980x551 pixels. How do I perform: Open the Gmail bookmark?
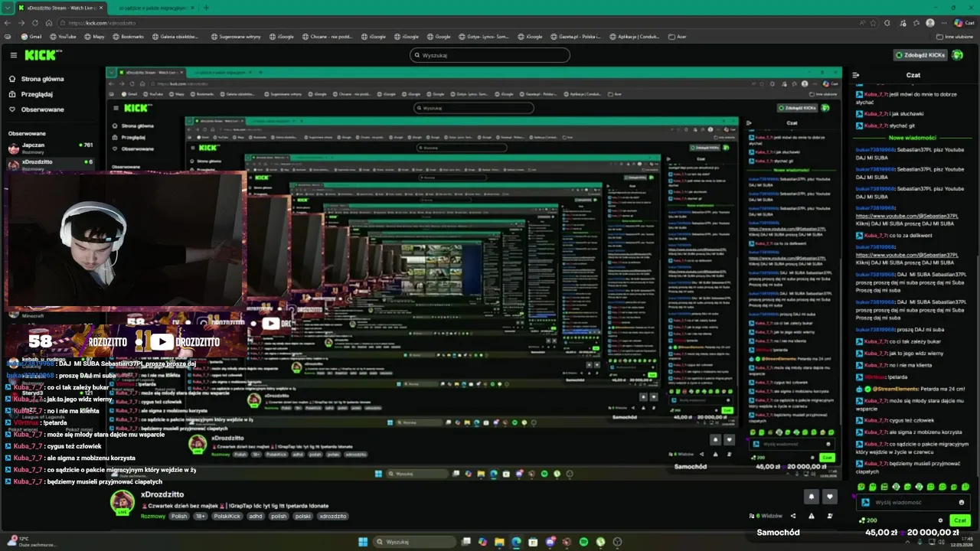pos(31,36)
